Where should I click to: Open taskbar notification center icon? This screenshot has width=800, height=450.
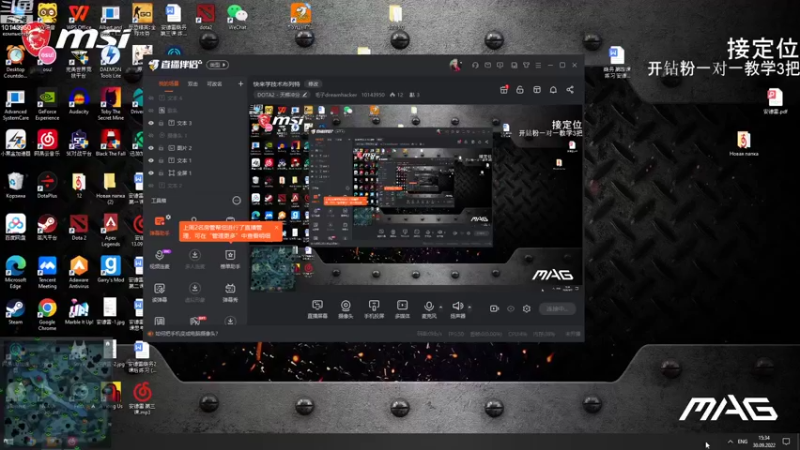[x=786, y=442]
